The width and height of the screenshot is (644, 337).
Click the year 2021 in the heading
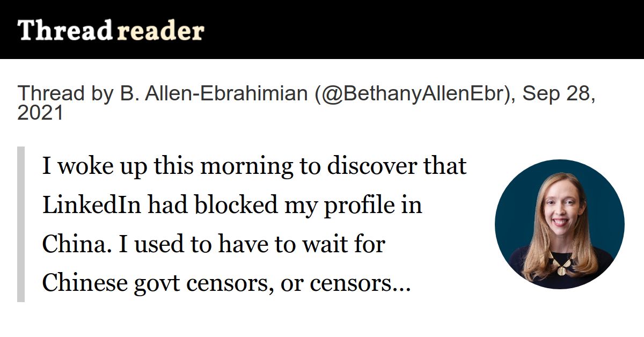click(x=40, y=113)
